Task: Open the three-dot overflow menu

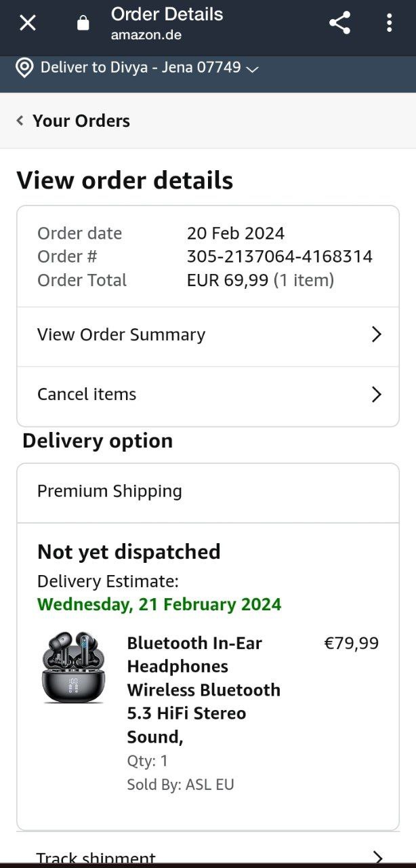Action: 389,23
